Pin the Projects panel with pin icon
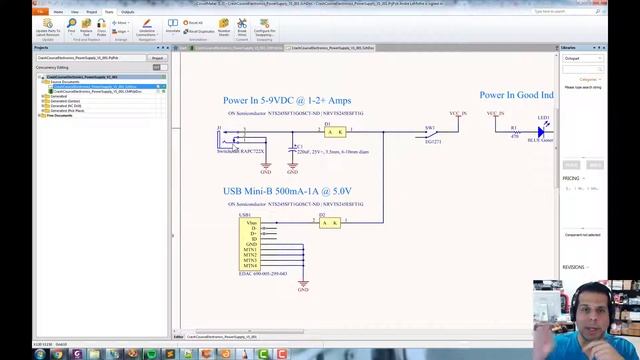Image resolution: width=640 pixels, height=360 pixels. [163, 48]
